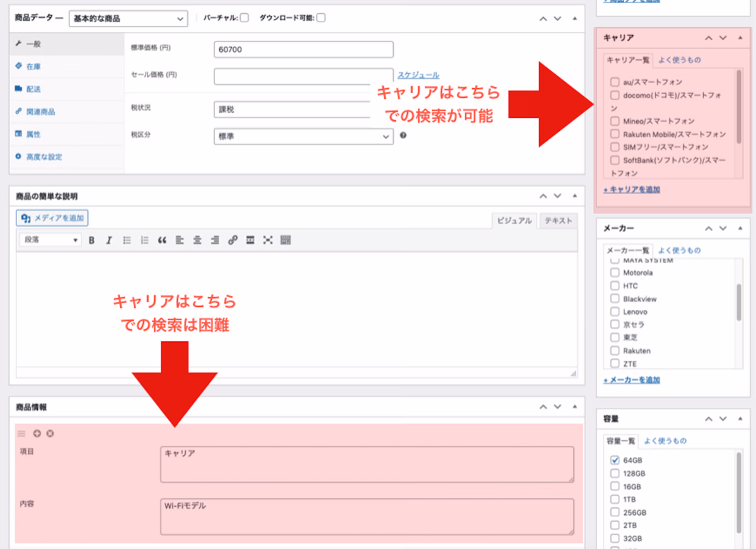
Task: Click the remove row X icon in 商品情報
Action: tap(50, 433)
